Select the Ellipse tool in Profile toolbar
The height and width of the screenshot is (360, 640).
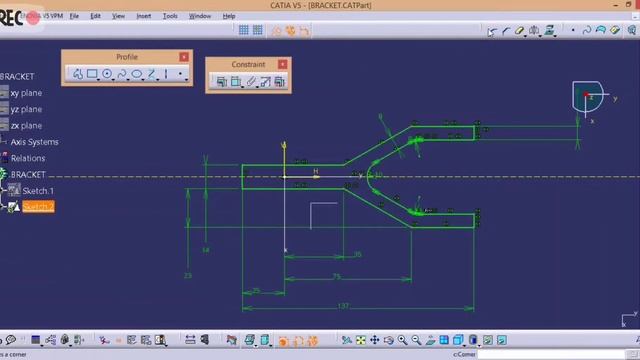tap(136, 74)
